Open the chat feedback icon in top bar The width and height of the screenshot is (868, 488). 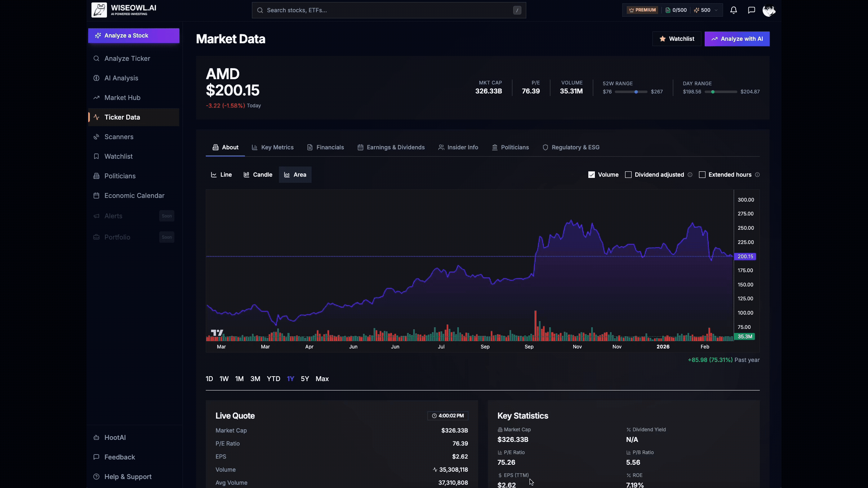pos(751,10)
